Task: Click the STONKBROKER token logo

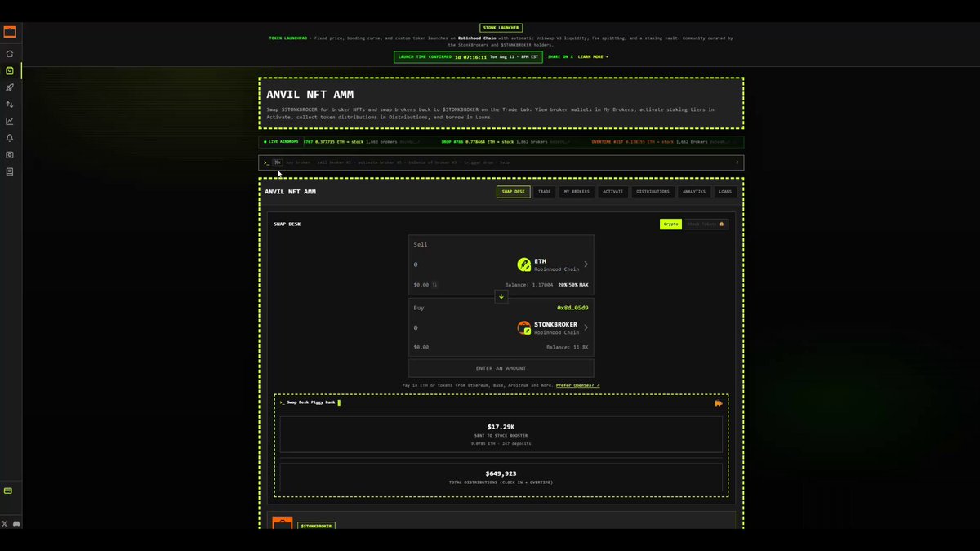Action: 524,328
